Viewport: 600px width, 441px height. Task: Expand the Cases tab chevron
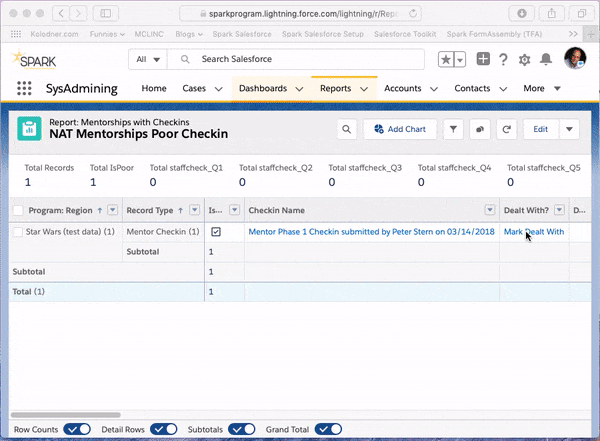[218, 89]
